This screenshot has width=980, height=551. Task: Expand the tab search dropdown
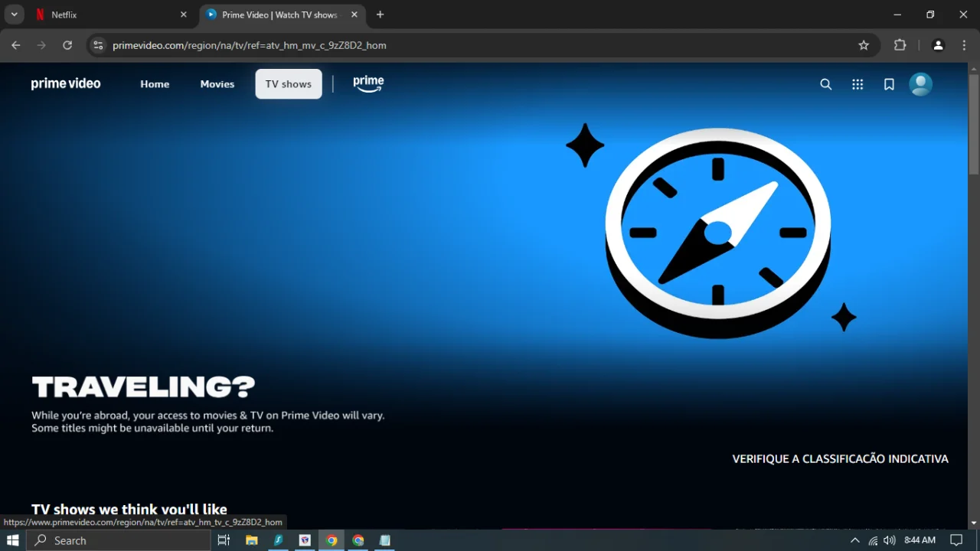click(x=14, y=15)
